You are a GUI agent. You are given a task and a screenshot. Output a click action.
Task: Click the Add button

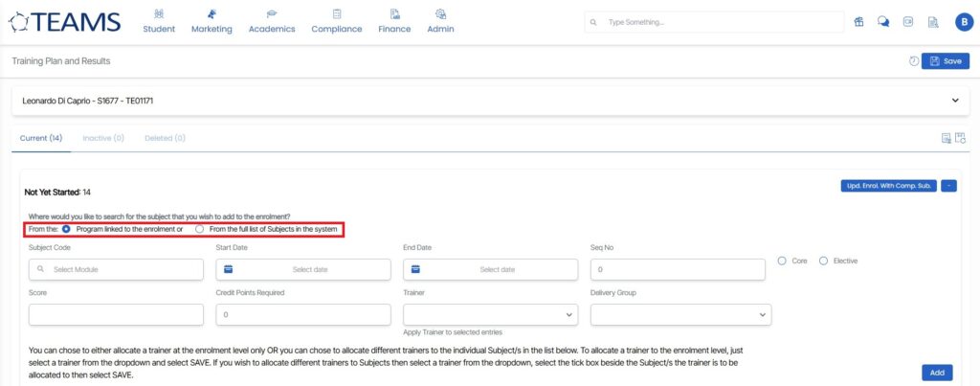[x=937, y=372]
